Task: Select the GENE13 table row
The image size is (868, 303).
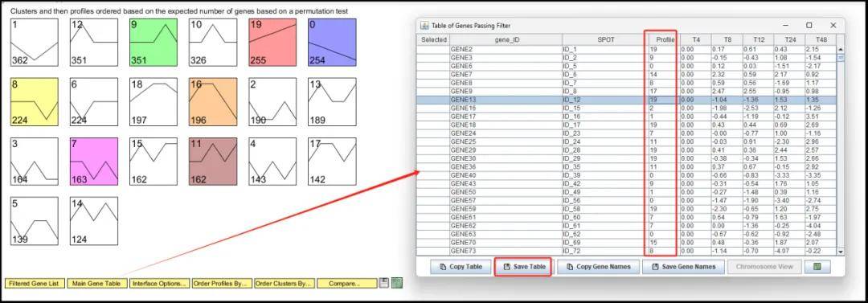Action: (626, 100)
